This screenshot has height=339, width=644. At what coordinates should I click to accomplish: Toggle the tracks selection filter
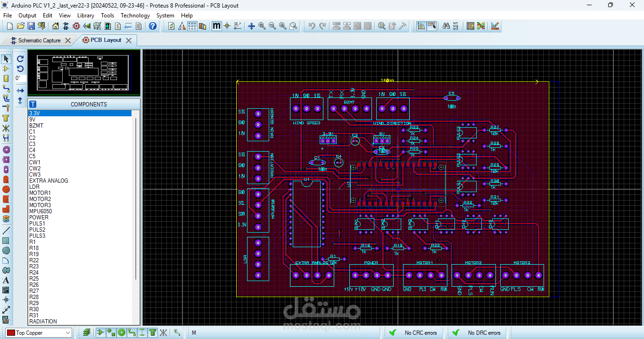click(x=132, y=333)
